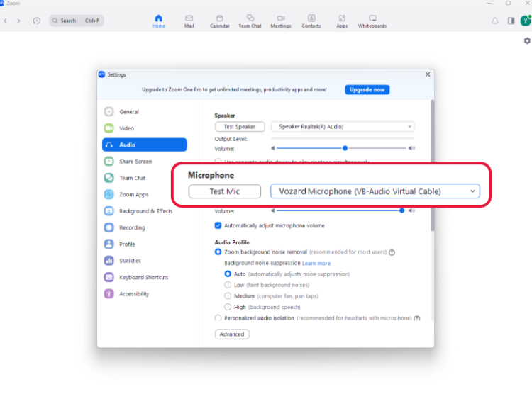The width and height of the screenshot is (532, 411).
Task: Go forward with the right arrow
Action: click(18, 21)
